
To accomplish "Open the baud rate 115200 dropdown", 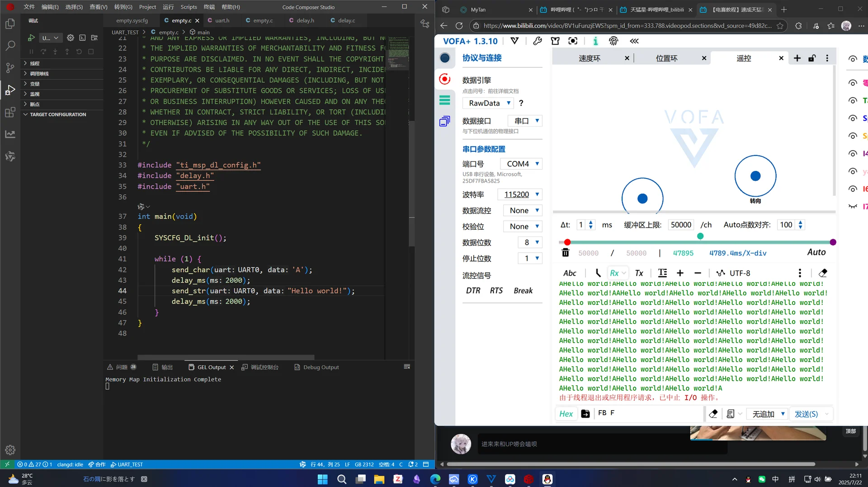I will (519, 194).
